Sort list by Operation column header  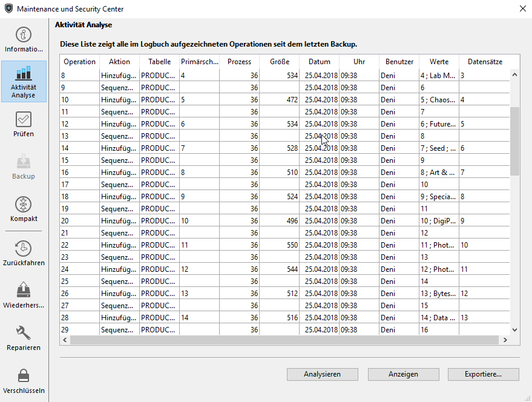(79, 62)
